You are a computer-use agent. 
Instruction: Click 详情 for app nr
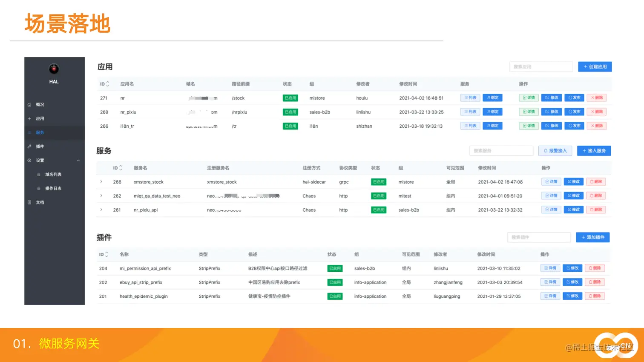click(529, 98)
